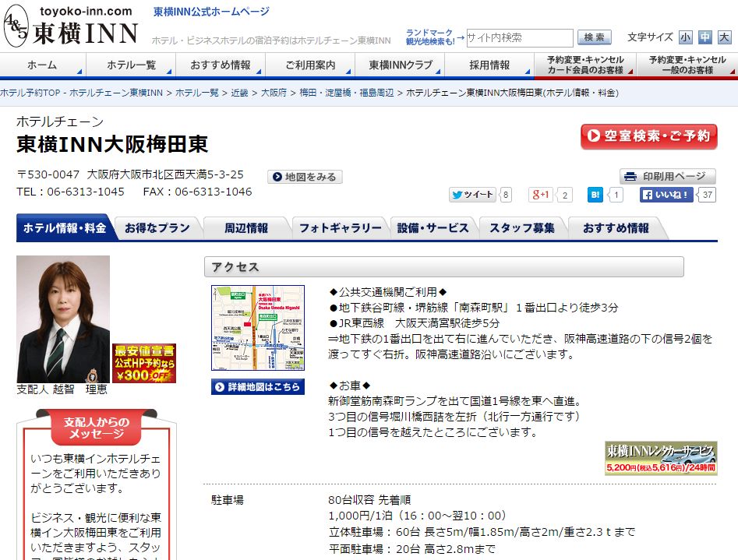Click the 空室検索・ご予約 reservation button
This screenshot has height=560, width=738.
pos(648,136)
